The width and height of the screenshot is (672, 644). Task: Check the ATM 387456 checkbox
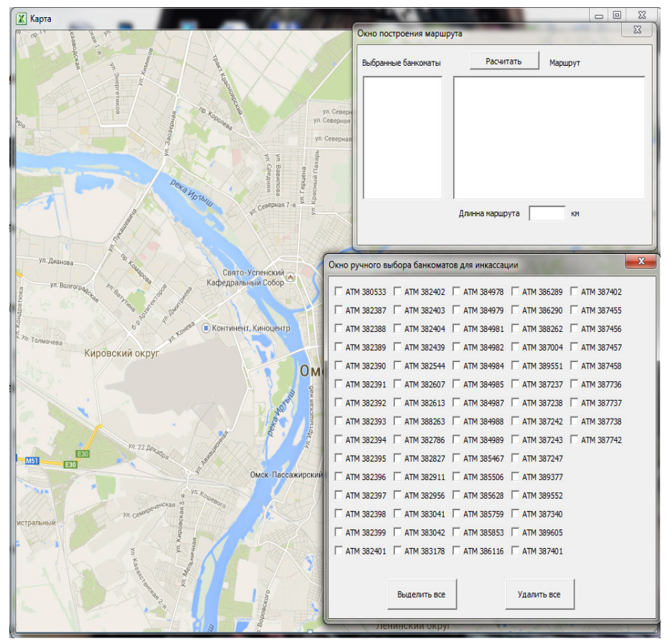[x=574, y=328]
